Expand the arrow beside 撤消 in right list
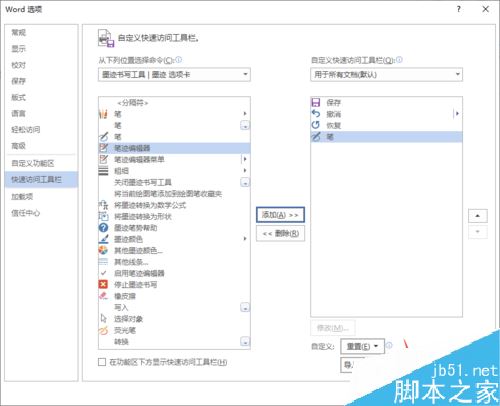Screen dimensions: 500x406 point(457,114)
